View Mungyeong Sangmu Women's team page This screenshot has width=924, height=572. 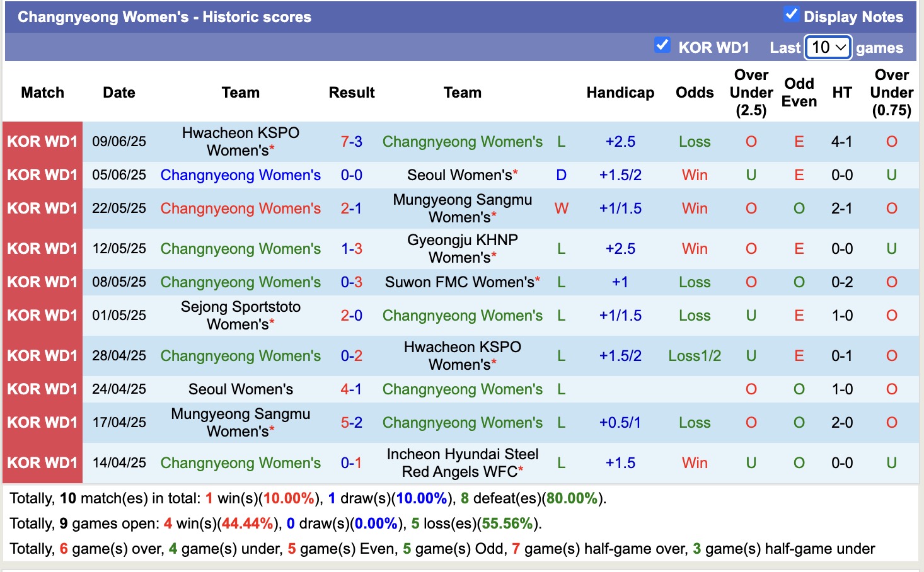(x=462, y=208)
